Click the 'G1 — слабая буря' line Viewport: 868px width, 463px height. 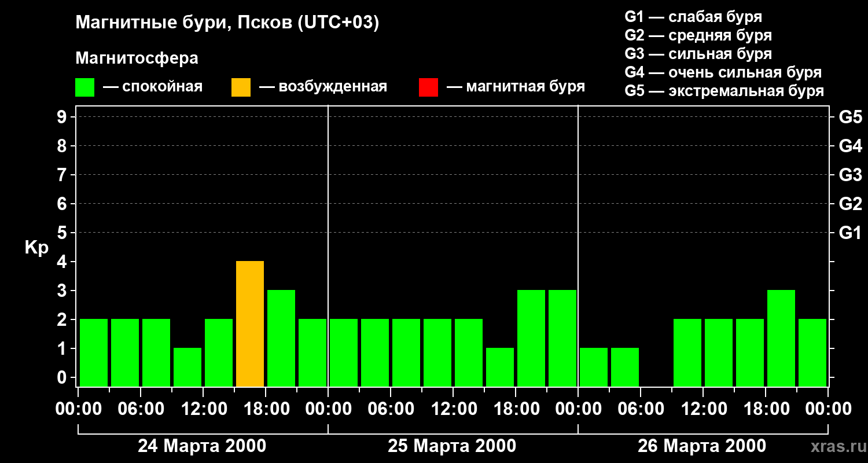693,17
